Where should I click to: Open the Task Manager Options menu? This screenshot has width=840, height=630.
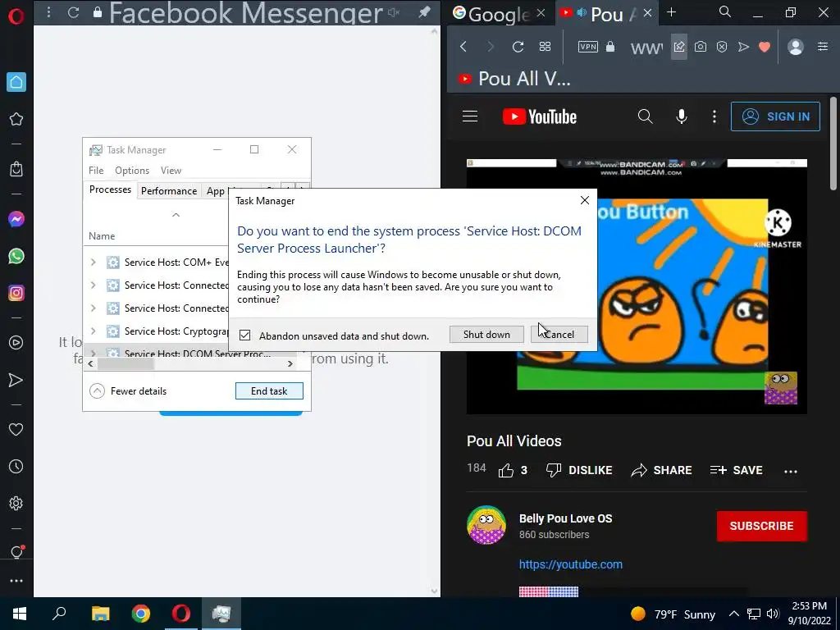click(132, 171)
